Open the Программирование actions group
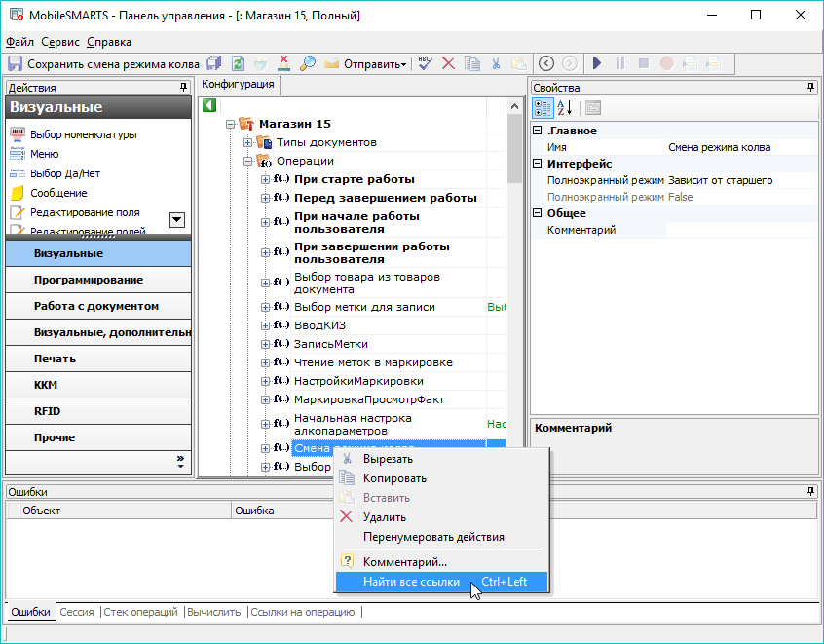The width and height of the screenshot is (824, 644). (98, 280)
